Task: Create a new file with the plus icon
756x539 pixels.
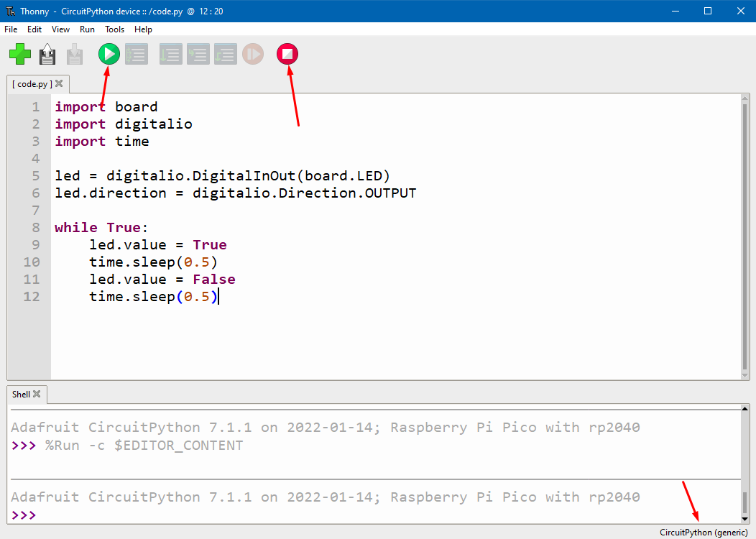Action: [x=19, y=53]
